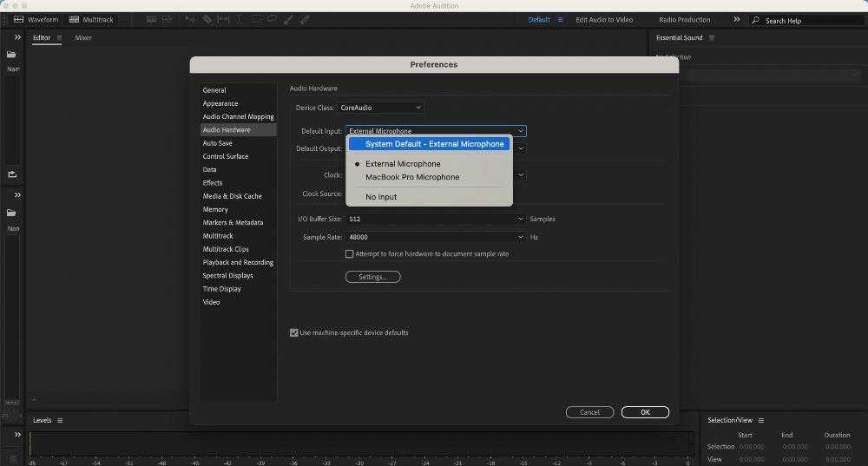Open the Default workspace menu icon
The width and height of the screenshot is (868, 466).
coord(560,20)
